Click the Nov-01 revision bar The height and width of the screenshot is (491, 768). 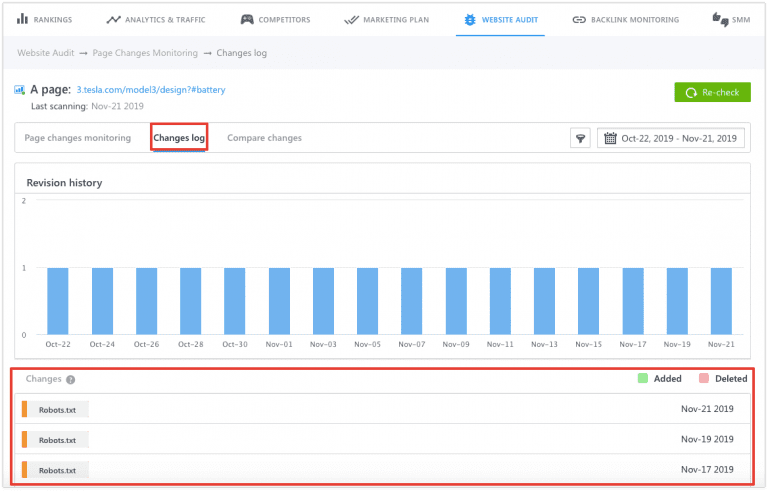click(279, 301)
